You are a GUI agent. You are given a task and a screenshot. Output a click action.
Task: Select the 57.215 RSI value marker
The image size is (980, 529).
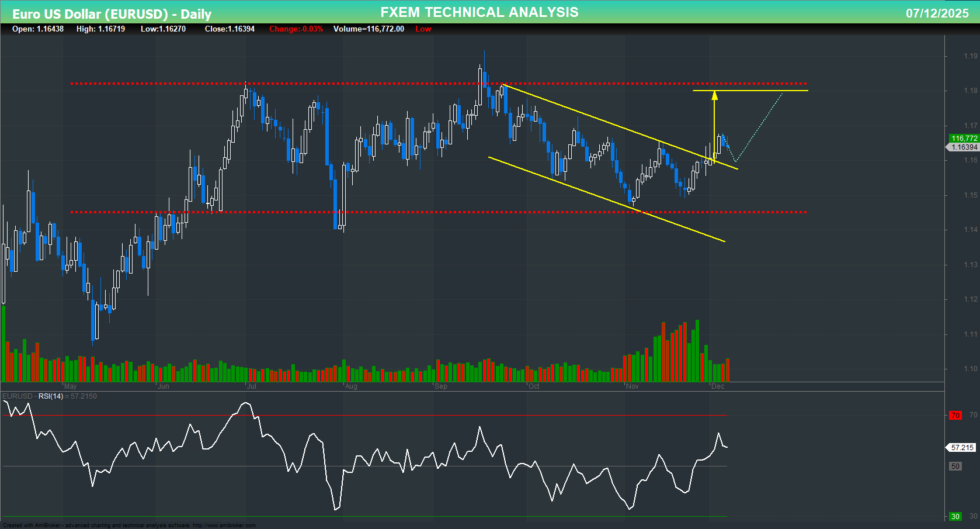pos(961,447)
